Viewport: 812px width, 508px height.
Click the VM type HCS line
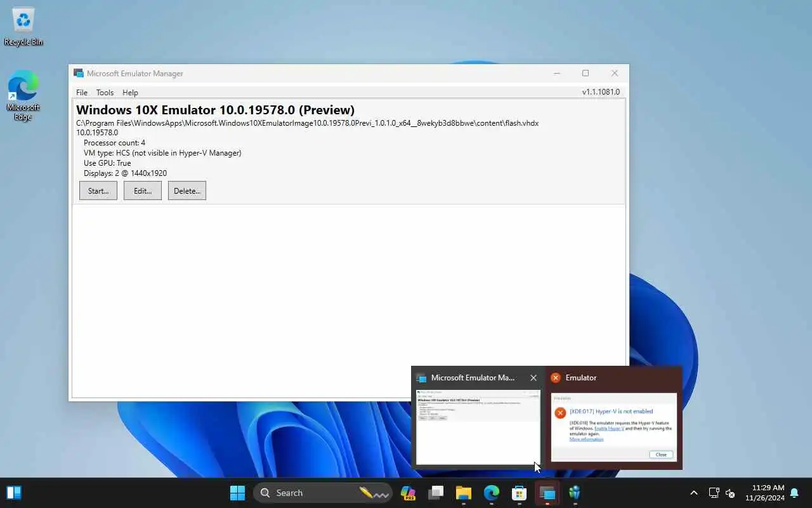coord(162,153)
